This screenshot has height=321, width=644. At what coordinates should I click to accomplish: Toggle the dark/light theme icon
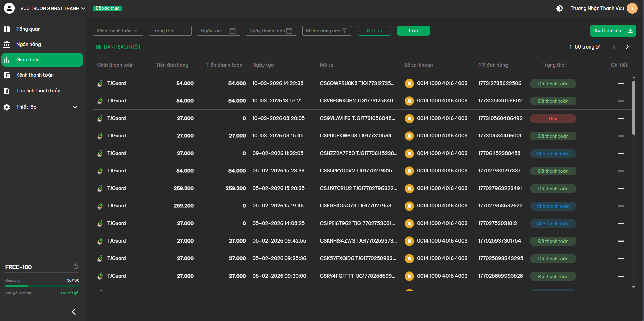(x=559, y=8)
